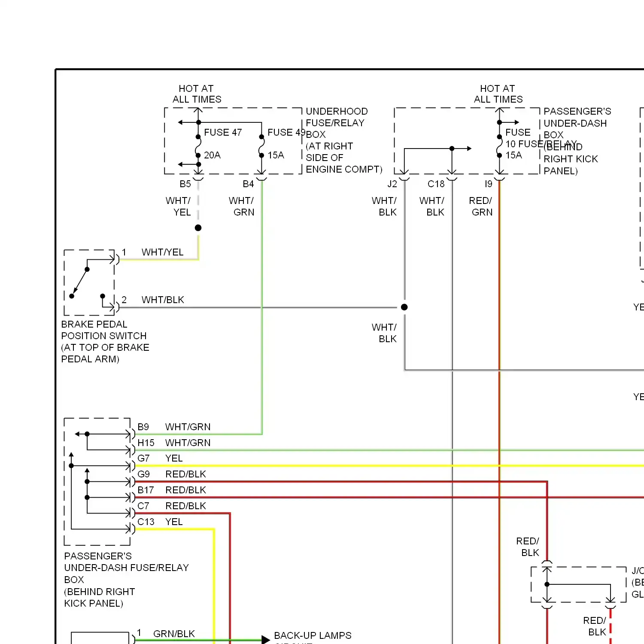Image resolution: width=644 pixels, height=644 pixels.
Task: Select the H15 WHT/GRN terminal label
Action: click(x=174, y=443)
